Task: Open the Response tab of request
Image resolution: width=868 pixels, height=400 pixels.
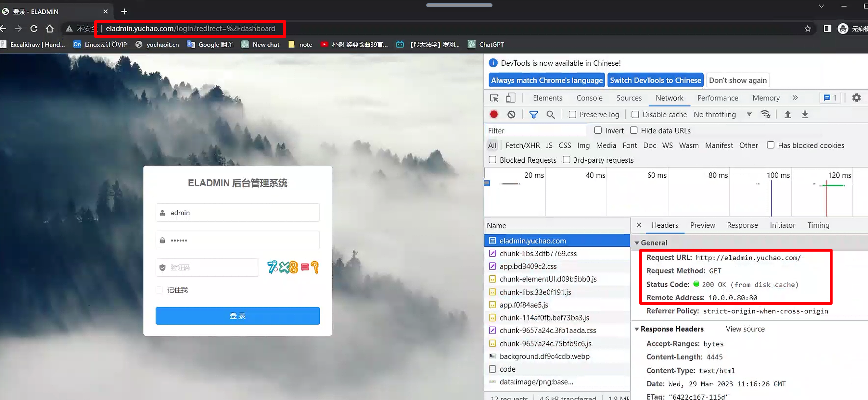Action: tap(742, 225)
